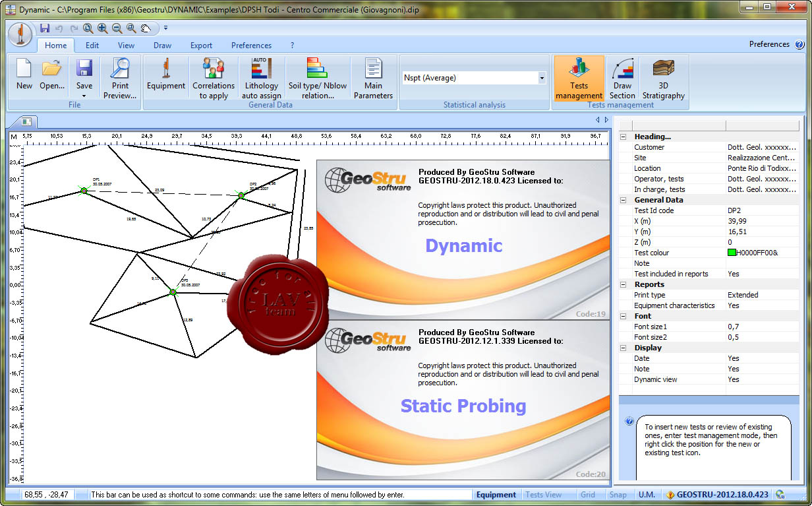
Task: Create a New file from the ribbon
Action: 24,75
